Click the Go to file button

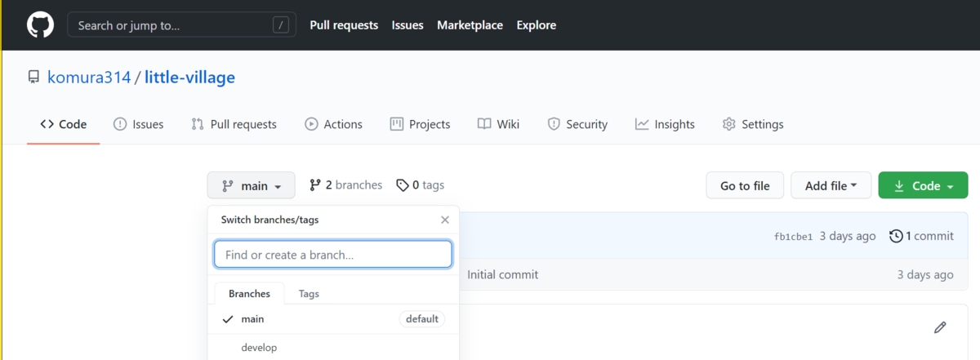745,185
